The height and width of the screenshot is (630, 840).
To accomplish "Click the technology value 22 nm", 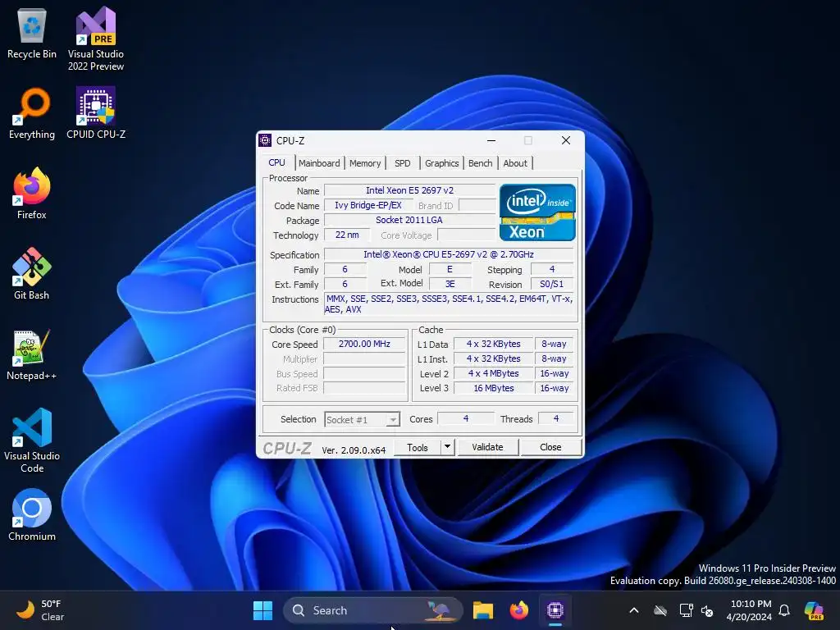I will 347,235.
